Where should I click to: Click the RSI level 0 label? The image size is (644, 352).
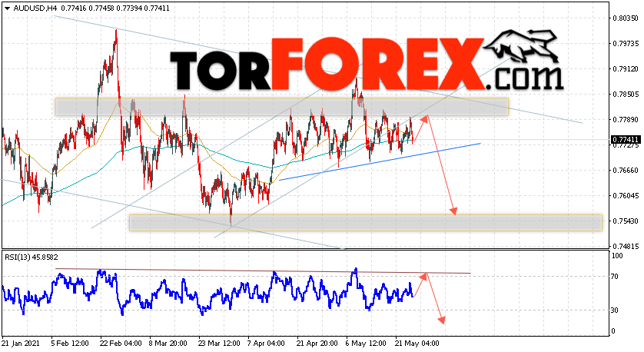613,331
